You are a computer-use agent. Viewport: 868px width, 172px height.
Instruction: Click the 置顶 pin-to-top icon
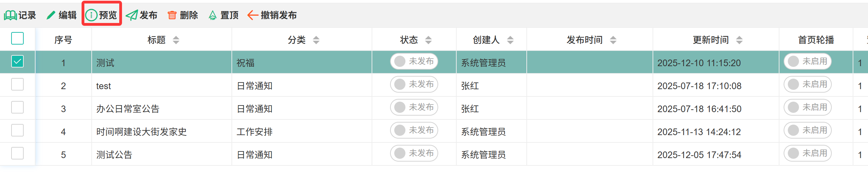click(x=212, y=15)
